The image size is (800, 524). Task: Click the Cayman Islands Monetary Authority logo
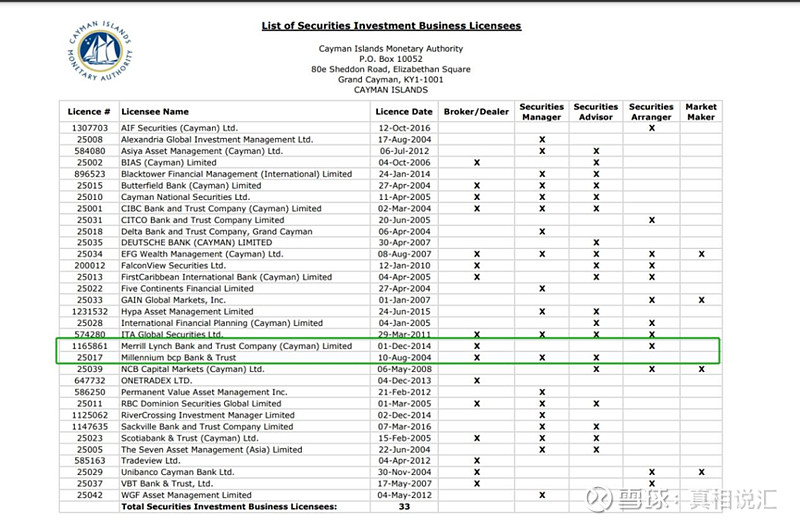(x=101, y=51)
